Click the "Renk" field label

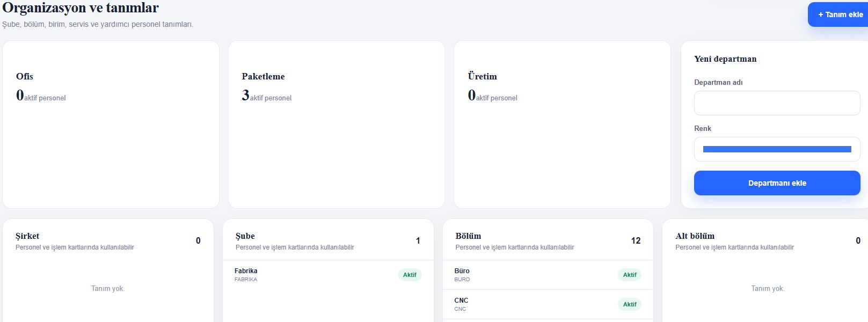(x=703, y=128)
